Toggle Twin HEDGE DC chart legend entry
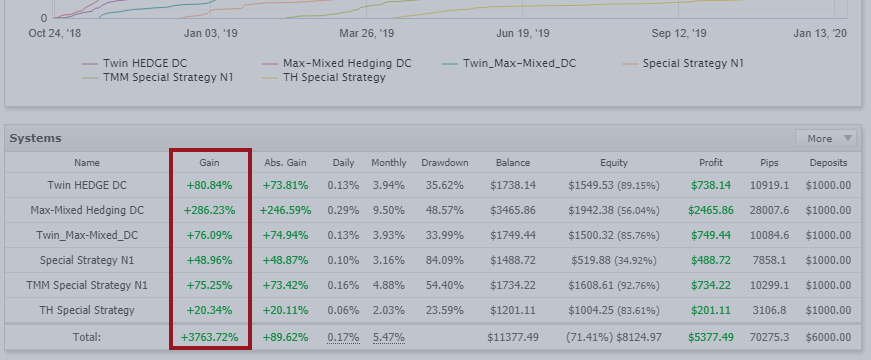The width and height of the screenshot is (871, 360). point(136,63)
